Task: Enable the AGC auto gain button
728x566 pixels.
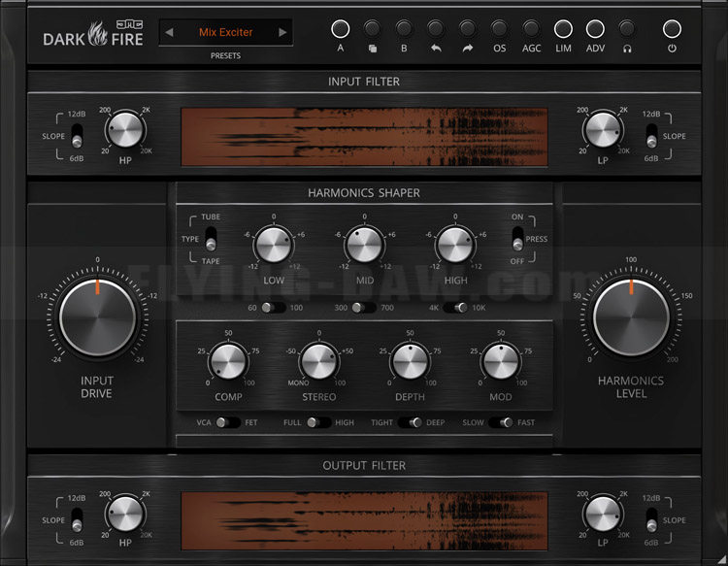Action: pos(531,29)
